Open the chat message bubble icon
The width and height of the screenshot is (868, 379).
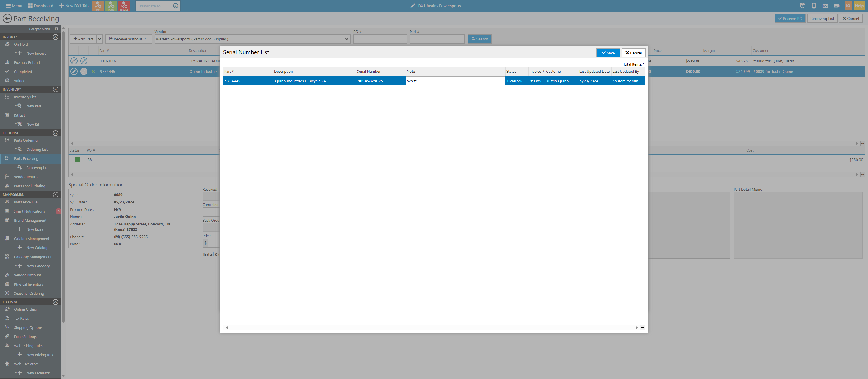[x=837, y=6]
